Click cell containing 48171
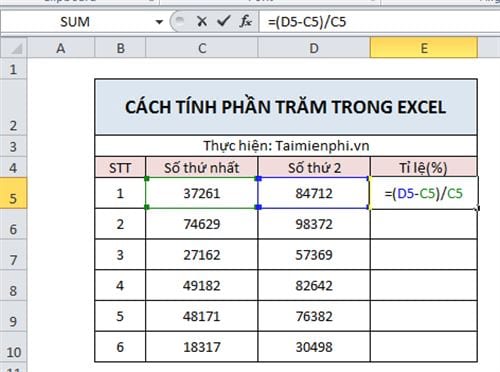Screen dimensions: 500x372 [x=202, y=316]
